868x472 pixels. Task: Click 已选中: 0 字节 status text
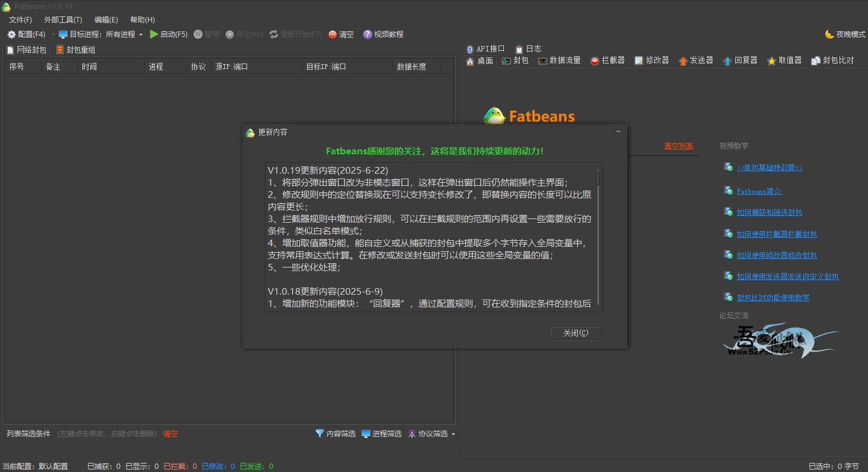833,467
